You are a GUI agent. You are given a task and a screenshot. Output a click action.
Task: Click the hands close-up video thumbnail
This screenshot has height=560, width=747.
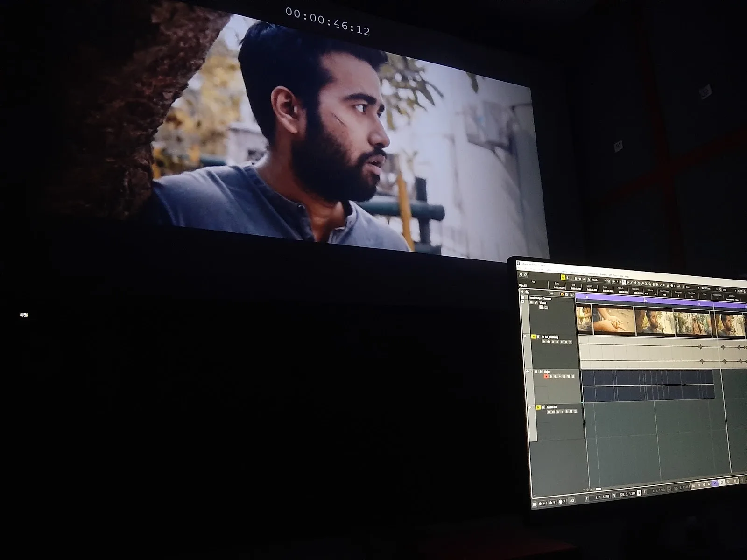[614, 321]
